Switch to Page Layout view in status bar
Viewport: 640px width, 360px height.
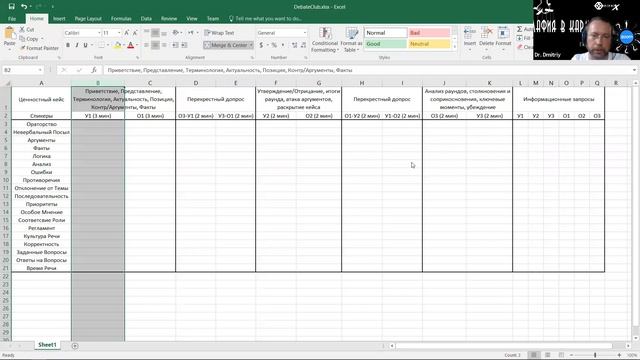point(547,355)
